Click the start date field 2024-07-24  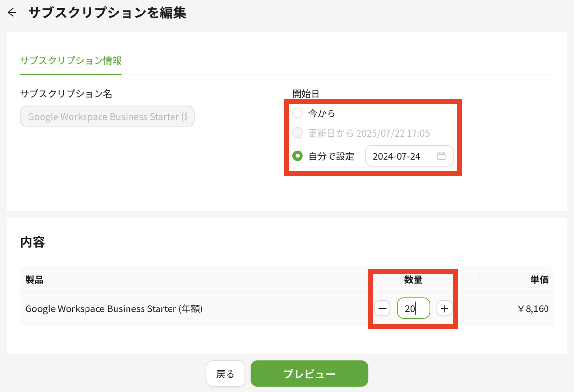pyautogui.click(x=409, y=156)
